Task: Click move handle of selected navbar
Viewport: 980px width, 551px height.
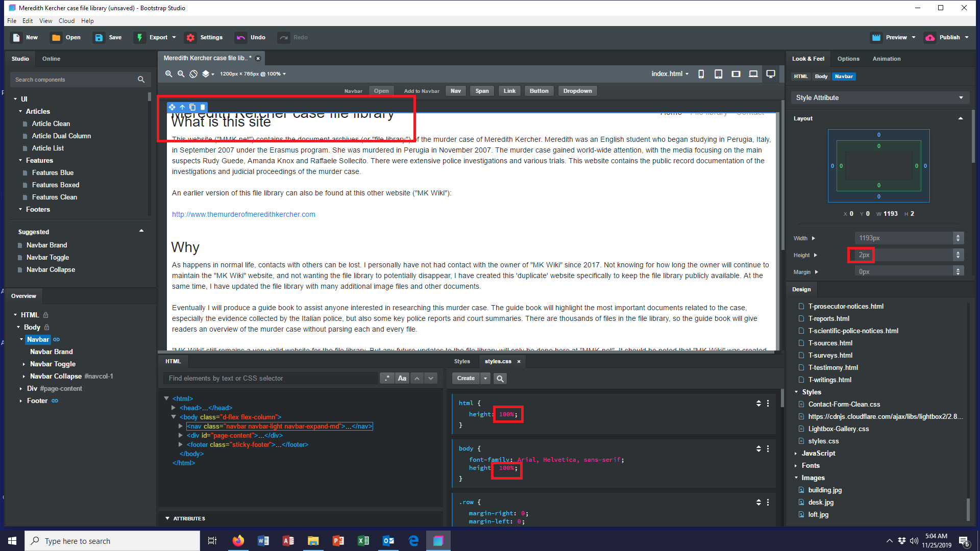Action: [x=172, y=107]
